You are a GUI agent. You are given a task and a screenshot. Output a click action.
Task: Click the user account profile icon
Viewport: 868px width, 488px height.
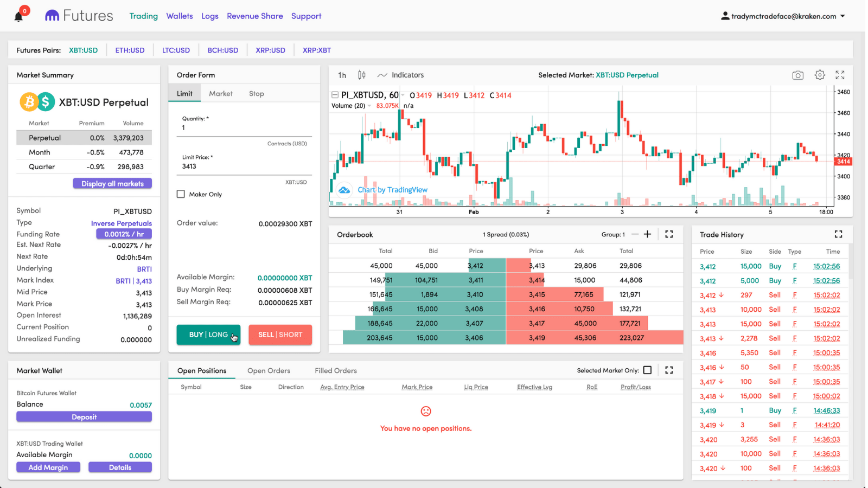point(725,16)
